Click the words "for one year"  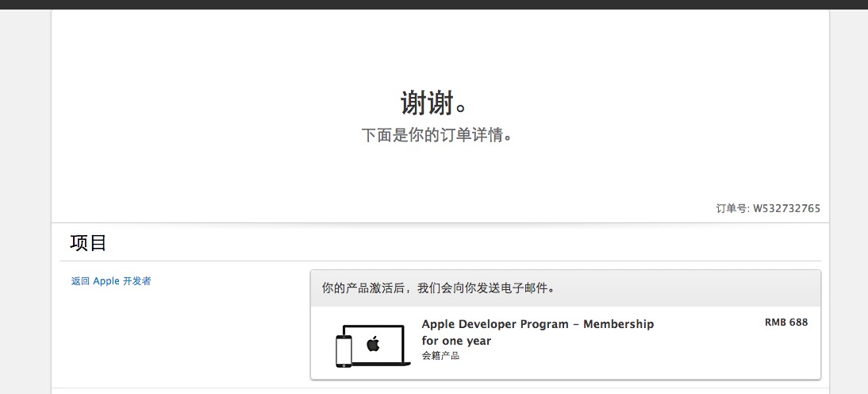[x=456, y=341]
